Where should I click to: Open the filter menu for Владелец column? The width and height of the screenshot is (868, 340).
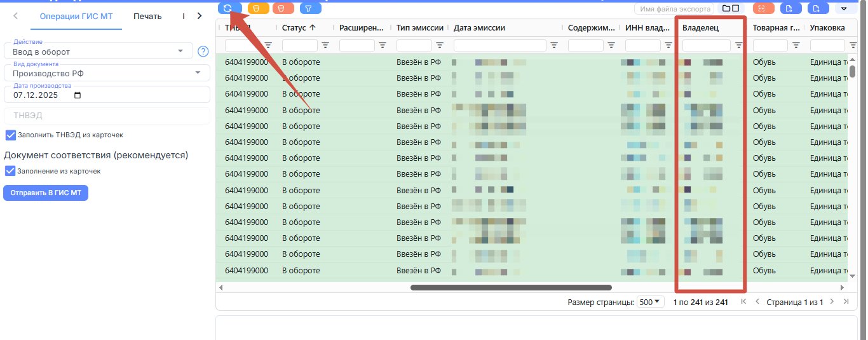(x=738, y=45)
